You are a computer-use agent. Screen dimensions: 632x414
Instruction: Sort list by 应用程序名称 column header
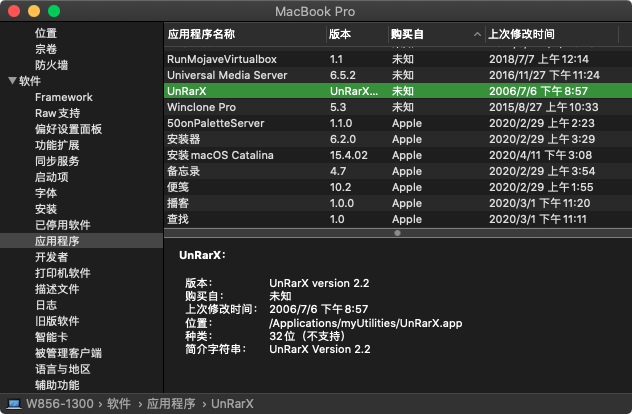(208, 34)
